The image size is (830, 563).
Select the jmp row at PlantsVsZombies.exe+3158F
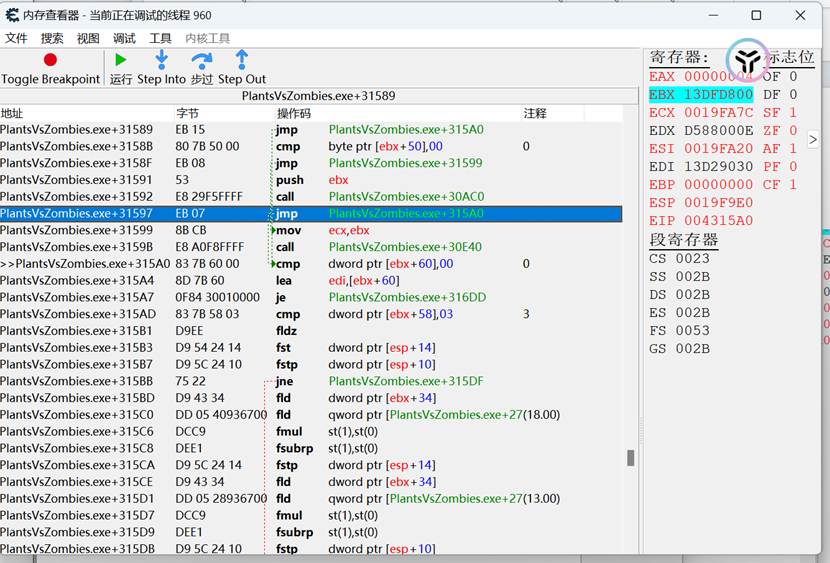311,163
